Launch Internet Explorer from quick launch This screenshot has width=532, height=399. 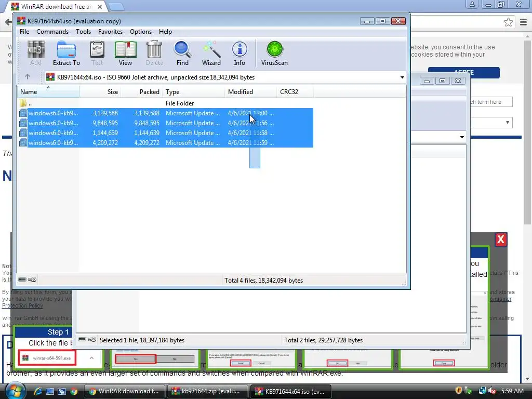pyautogui.click(x=37, y=391)
